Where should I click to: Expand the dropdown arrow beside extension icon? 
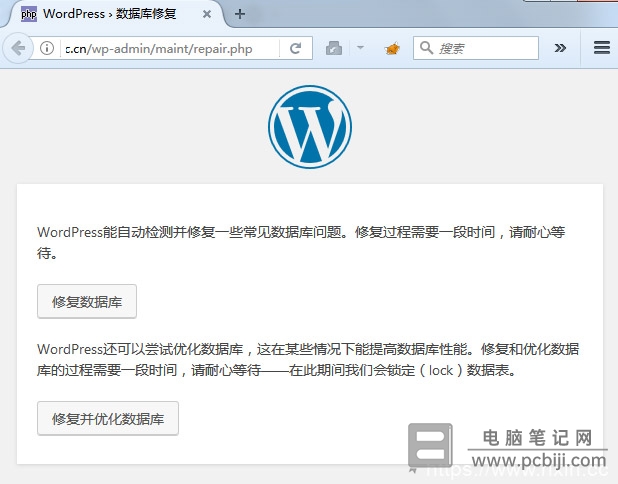click(x=360, y=48)
